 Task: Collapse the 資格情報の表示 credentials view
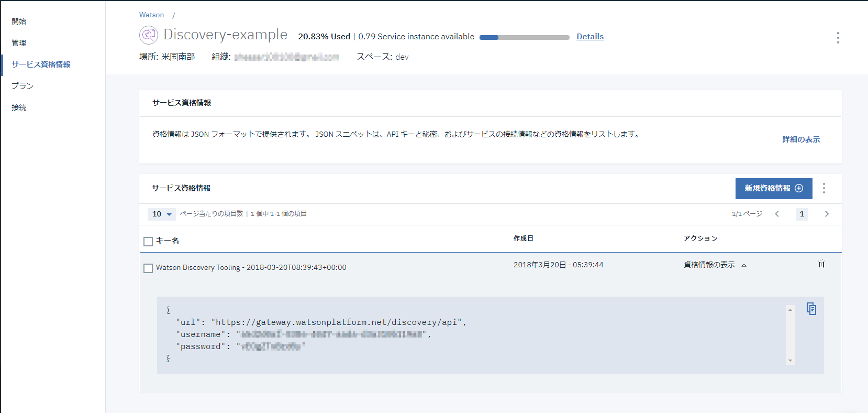[715, 265]
